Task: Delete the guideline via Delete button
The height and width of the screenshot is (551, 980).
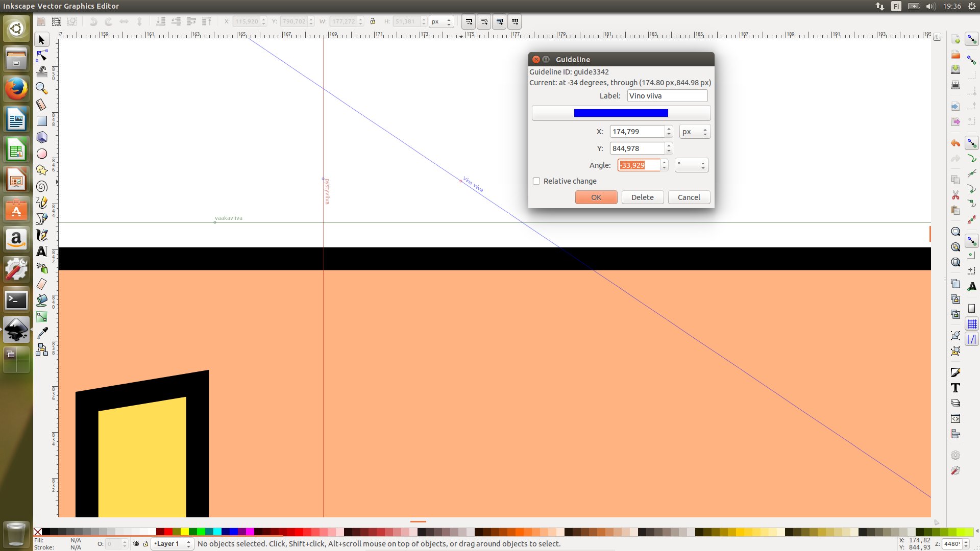Action: click(642, 197)
